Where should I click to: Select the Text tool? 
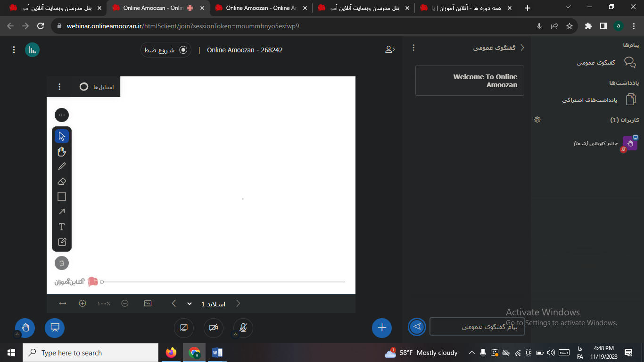(x=62, y=227)
